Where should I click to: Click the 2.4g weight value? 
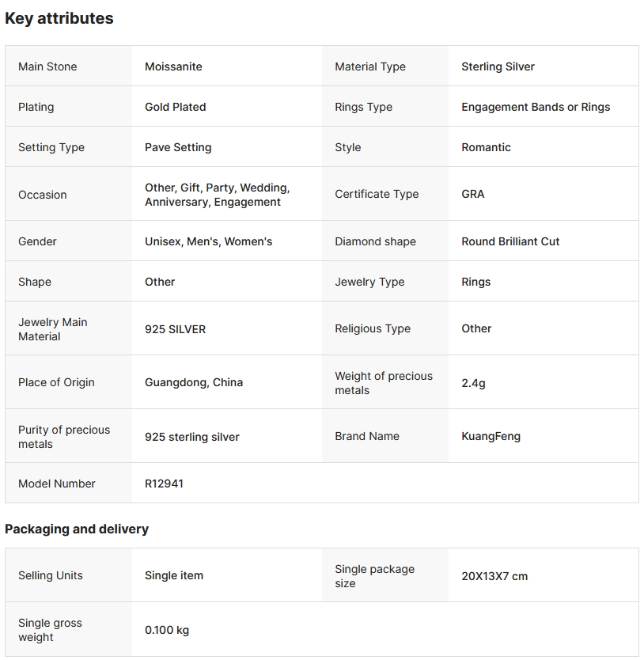click(x=473, y=383)
